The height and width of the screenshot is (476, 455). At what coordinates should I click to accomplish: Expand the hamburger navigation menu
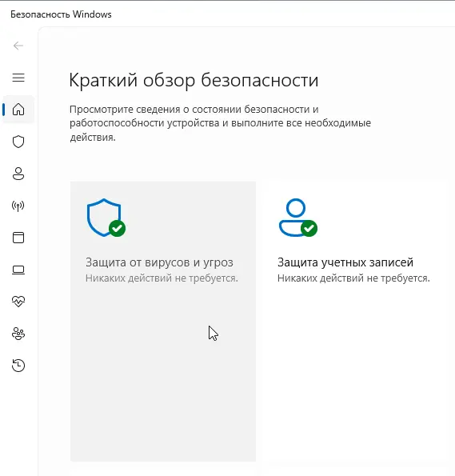coord(18,78)
